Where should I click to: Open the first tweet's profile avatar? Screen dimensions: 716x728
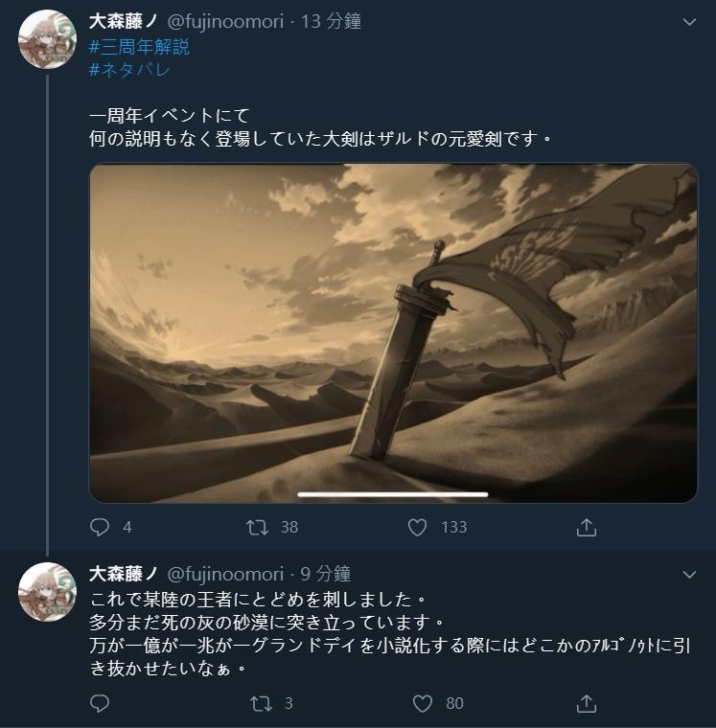pos(47,39)
